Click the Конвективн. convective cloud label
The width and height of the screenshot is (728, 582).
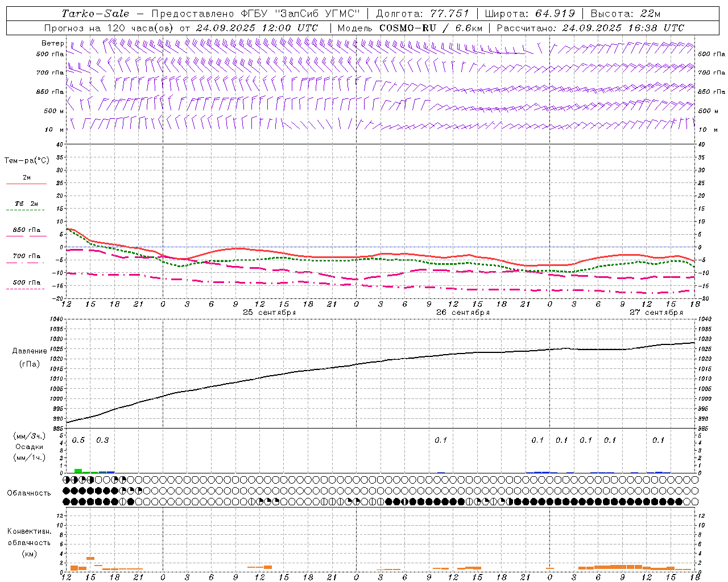(29, 531)
